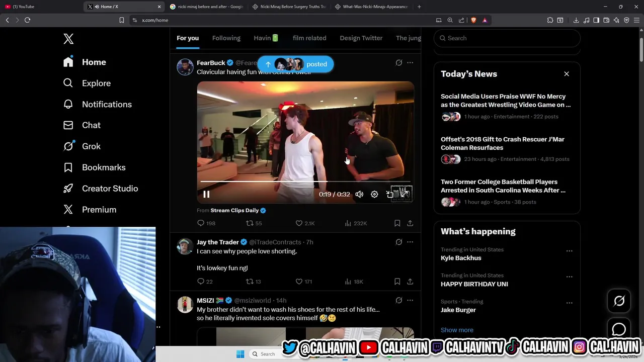Like the FearBuck post with 2.1K likes

point(305,223)
